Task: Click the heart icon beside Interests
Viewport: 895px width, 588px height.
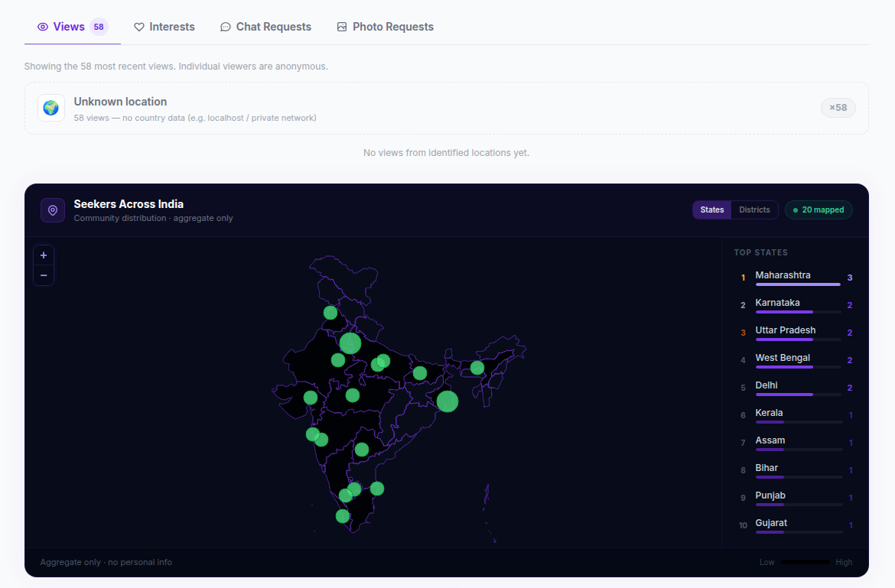Action: coord(139,27)
